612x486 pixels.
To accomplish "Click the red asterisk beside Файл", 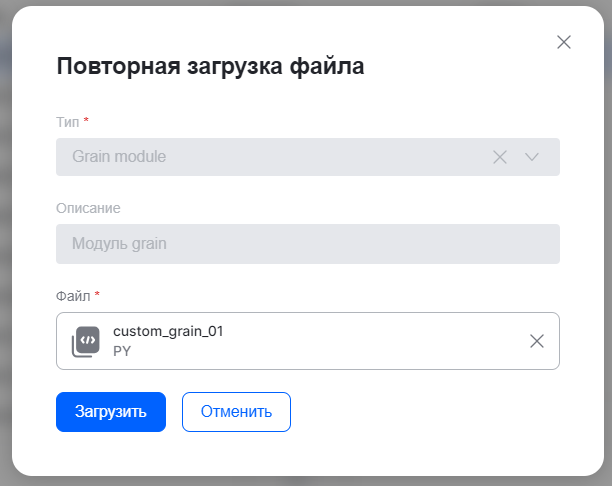I will pyautogui.click(x=97, y=295).
